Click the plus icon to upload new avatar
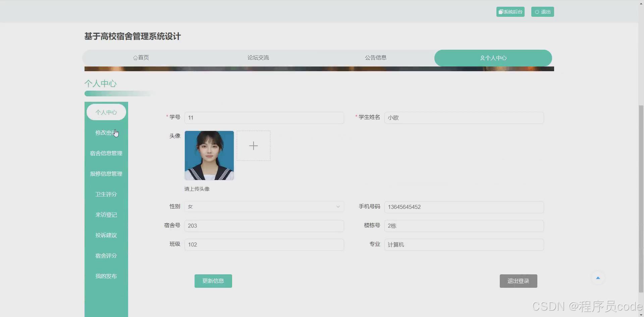 [254, 146]
